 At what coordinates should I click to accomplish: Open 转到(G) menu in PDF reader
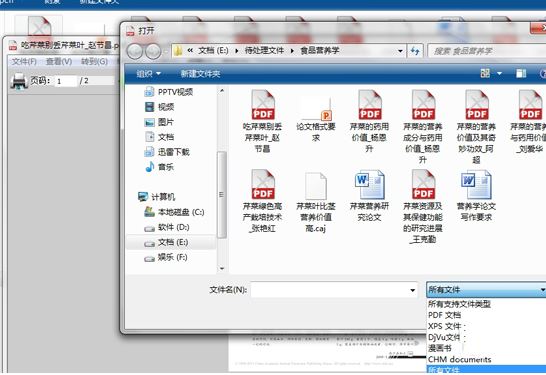click(94, 62)
